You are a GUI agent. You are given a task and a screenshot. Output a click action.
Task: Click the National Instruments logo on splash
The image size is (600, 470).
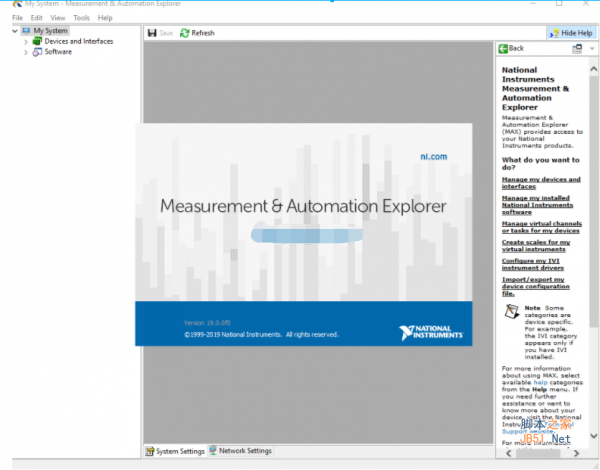pos(430,332)
